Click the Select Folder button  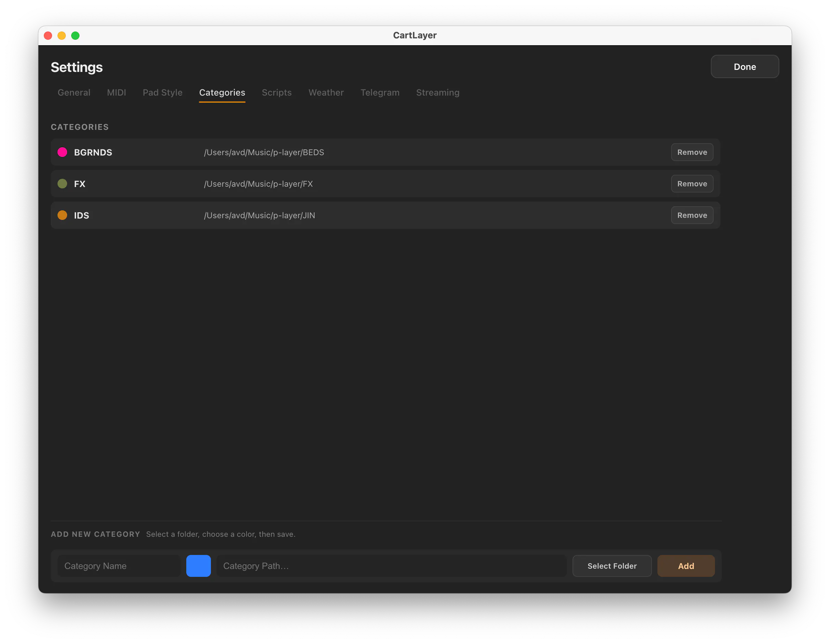pyautogui.click(x=612, y=566)
